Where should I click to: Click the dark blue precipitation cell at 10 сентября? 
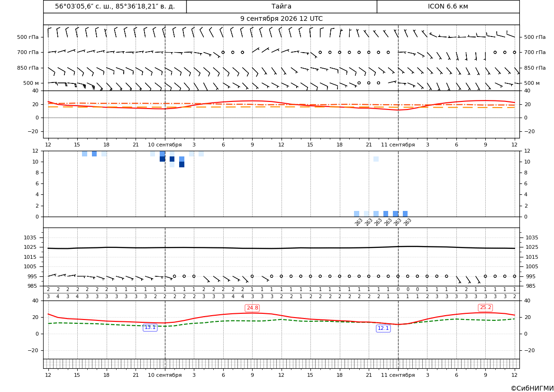click(x=162, y=159)
